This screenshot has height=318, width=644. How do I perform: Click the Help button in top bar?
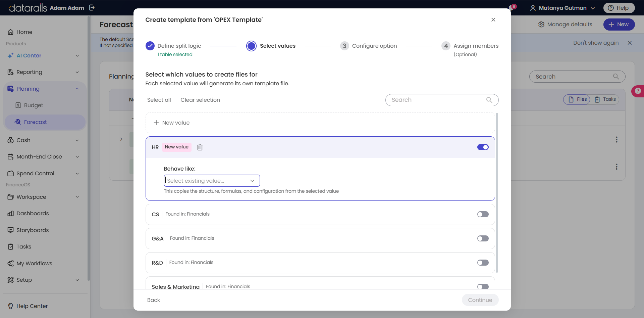coord(619,8)
